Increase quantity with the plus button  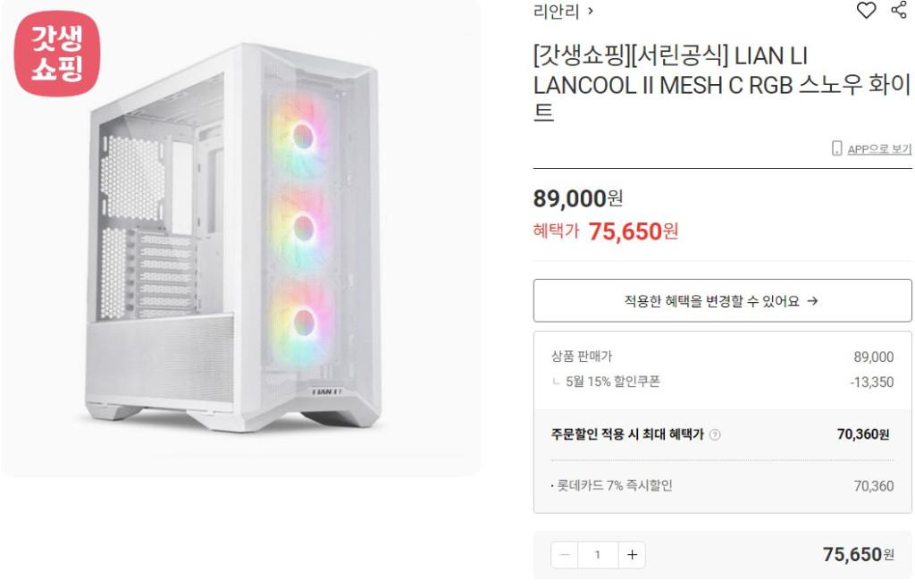[632, 555]
